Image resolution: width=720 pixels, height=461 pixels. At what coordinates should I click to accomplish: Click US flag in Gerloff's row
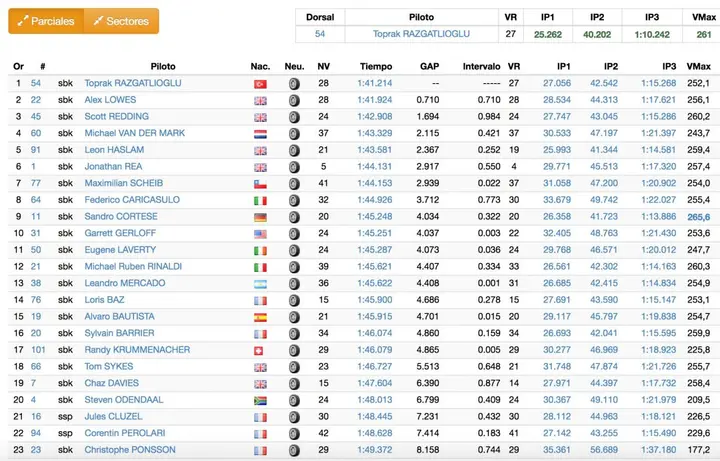tap(260, 234)
